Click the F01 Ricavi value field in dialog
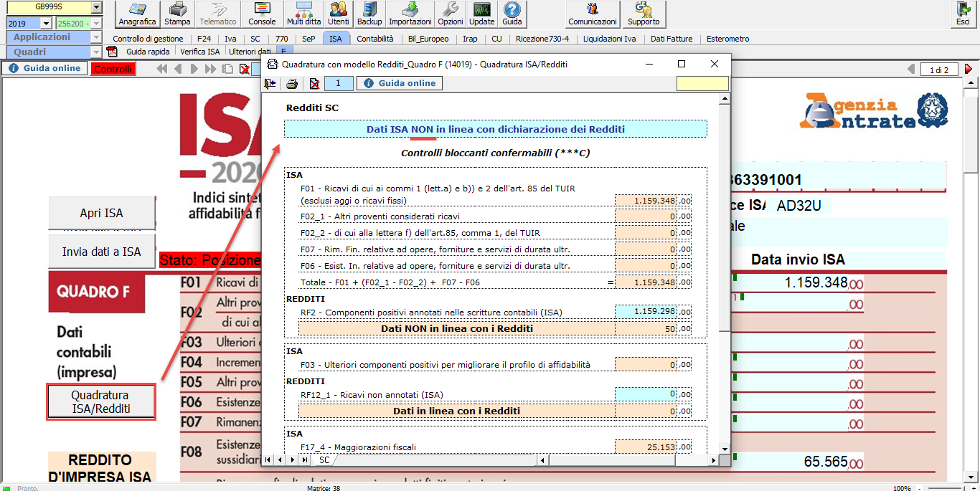 (646, 201)
